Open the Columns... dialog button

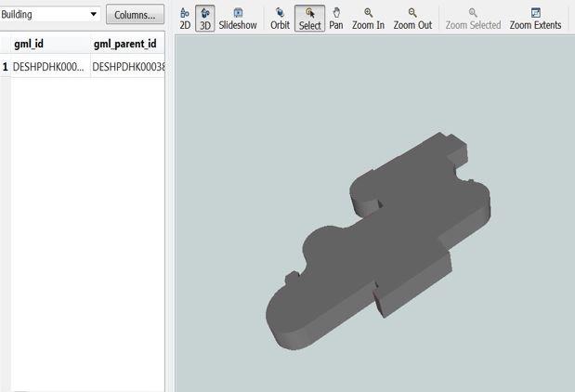(x=135, y=15)
